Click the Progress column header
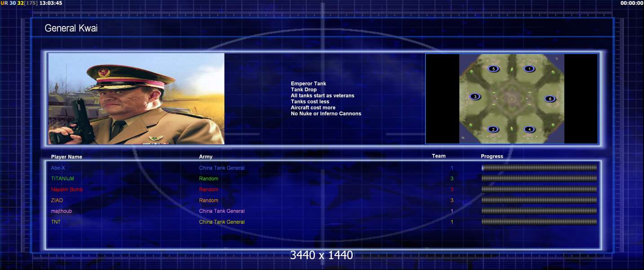The height and width of the screenshot is (270, 644). click(x=492, y=156)
